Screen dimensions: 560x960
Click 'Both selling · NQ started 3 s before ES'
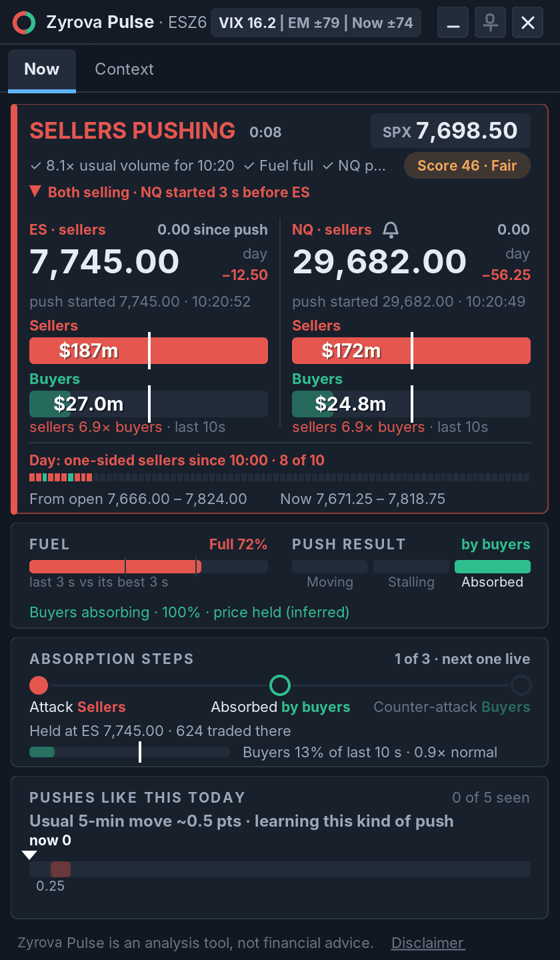click(179, 192)
